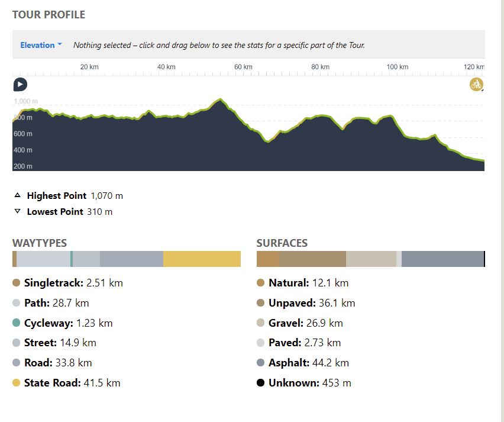Click the Path segment in the waytypes bar
The width and height of the screenshot is (504, 422).
(x=43, y=259)
